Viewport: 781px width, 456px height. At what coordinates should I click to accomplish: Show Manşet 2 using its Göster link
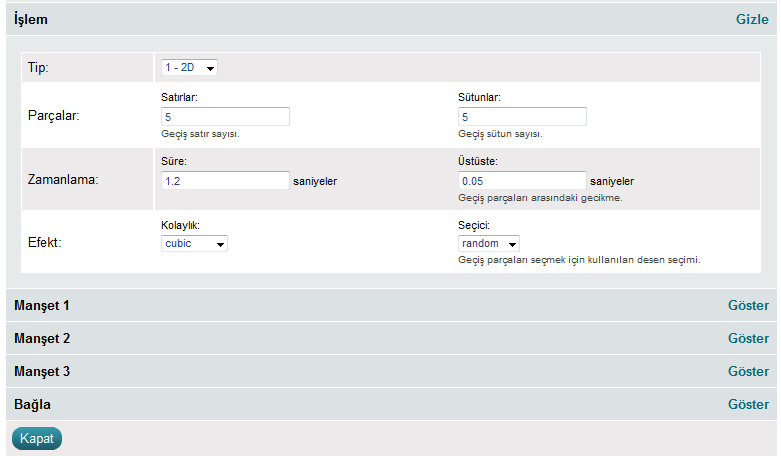coord(748,339)
